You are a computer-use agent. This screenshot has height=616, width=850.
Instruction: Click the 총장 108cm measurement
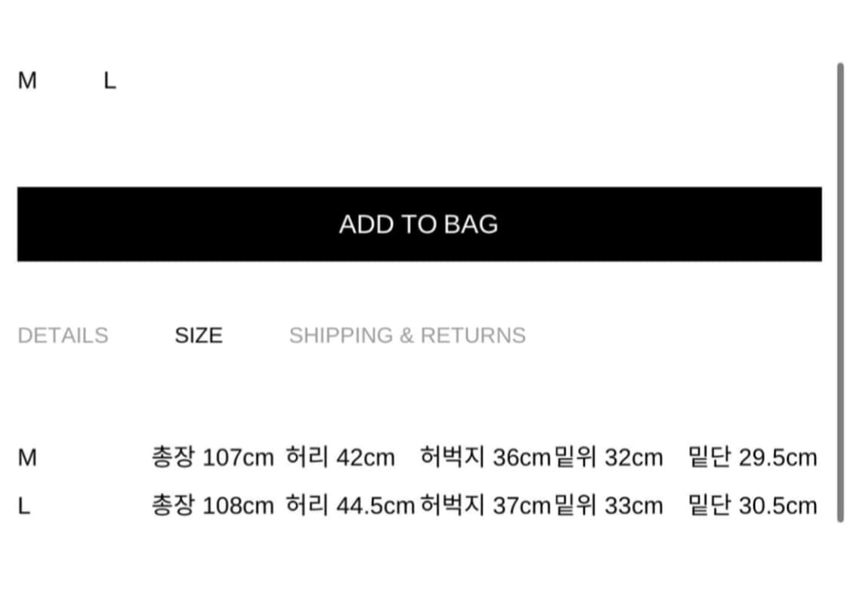click(213, 506)
